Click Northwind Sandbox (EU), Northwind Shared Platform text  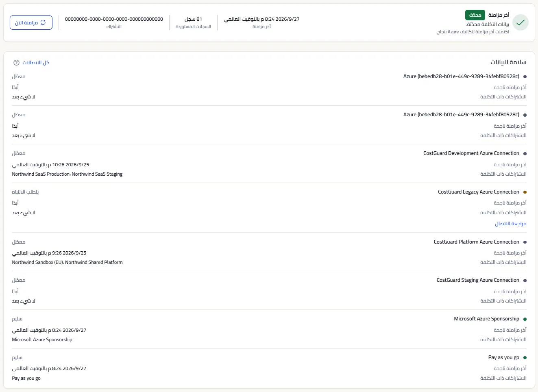(67, 262)
